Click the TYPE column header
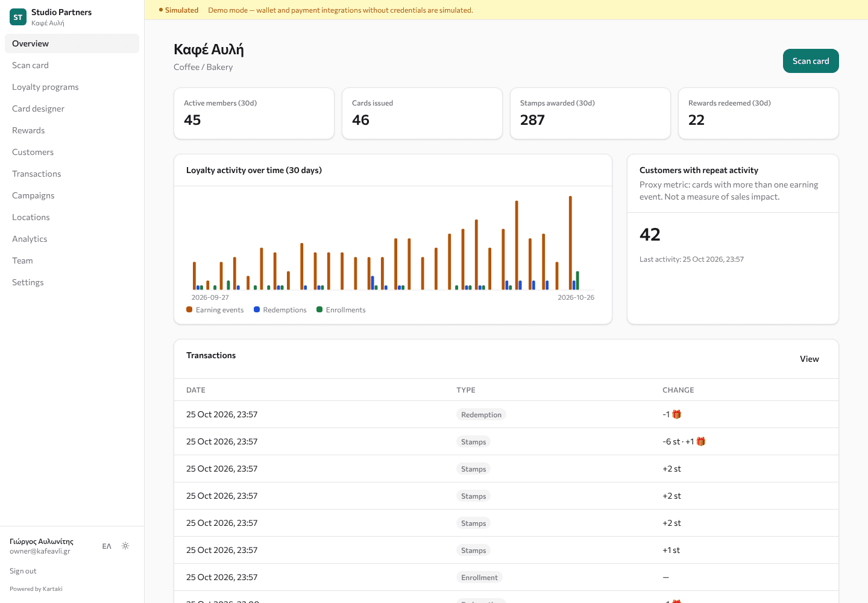868x603 pixels. click(466, 390)
